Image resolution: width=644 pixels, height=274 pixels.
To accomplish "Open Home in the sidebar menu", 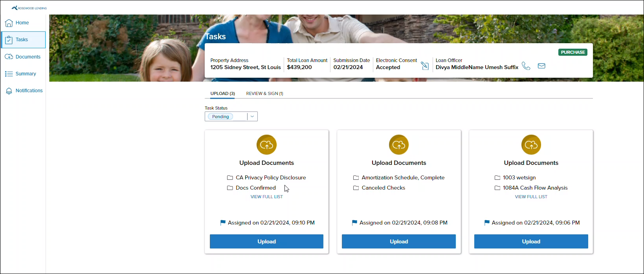I will click(23, 23).
